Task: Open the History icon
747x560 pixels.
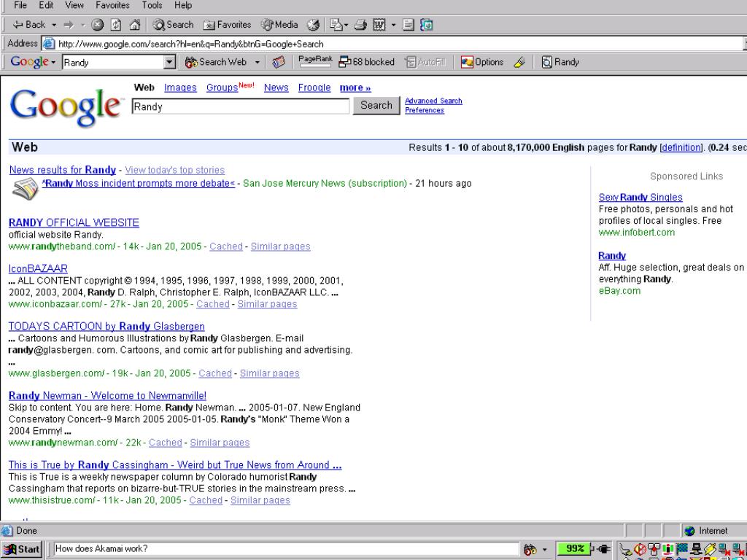Action: pos(313,25)
